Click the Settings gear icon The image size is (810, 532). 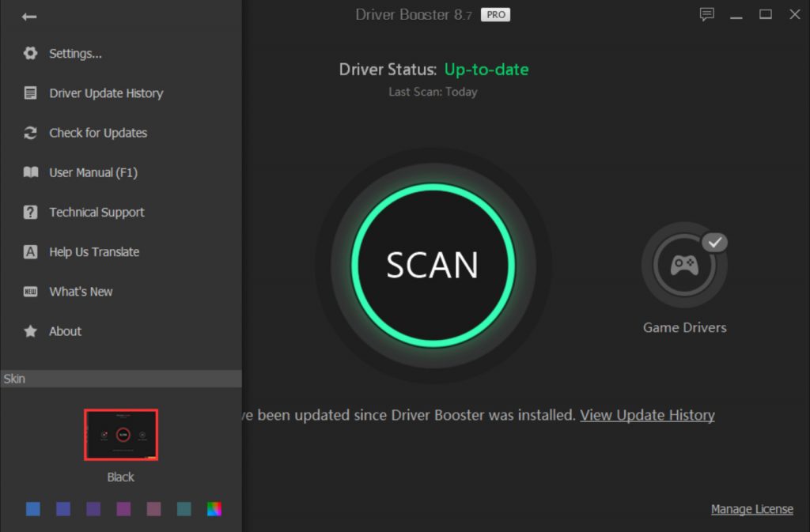(30, 54)
